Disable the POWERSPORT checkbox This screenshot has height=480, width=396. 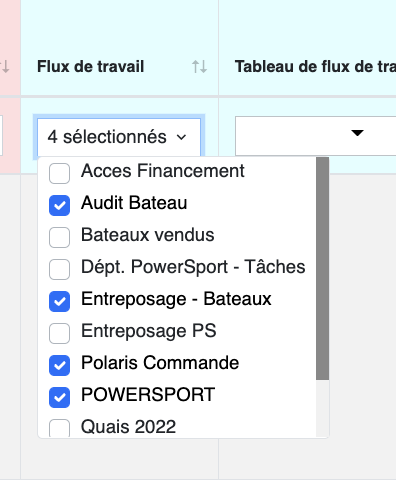coord(59,397)
